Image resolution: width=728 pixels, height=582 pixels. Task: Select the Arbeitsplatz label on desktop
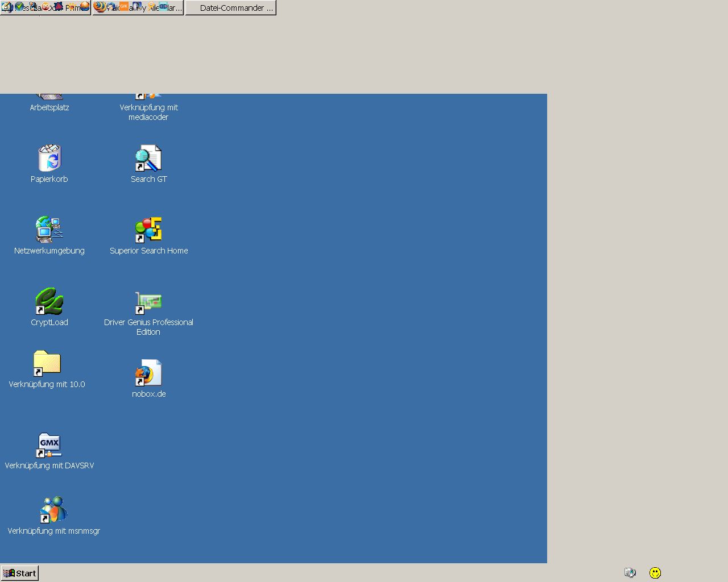49,107
